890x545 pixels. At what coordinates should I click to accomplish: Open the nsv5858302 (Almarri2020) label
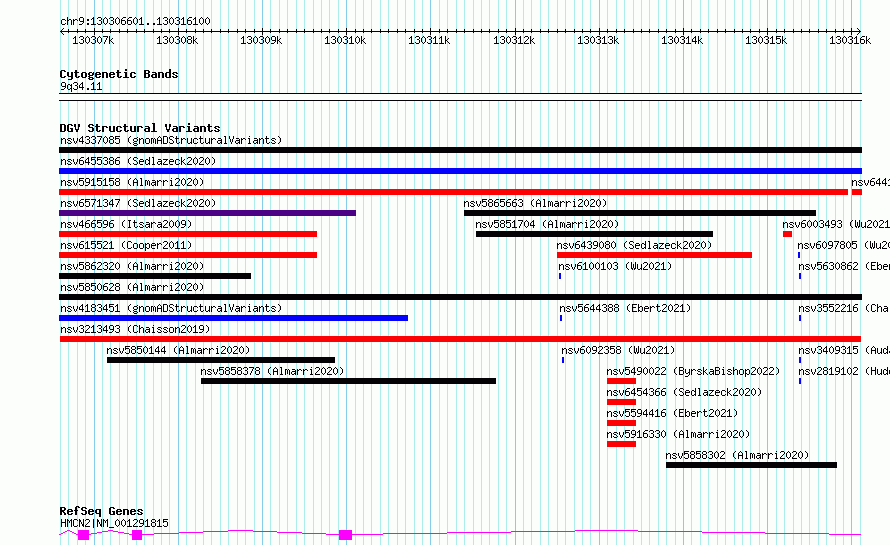tap(737, 455)
